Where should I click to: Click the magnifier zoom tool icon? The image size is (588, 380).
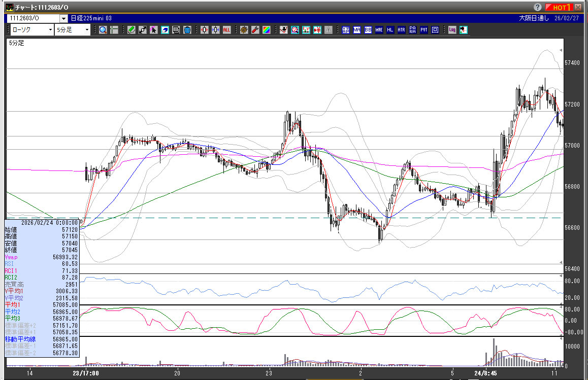pyautogui.click(x=103, y=30)
